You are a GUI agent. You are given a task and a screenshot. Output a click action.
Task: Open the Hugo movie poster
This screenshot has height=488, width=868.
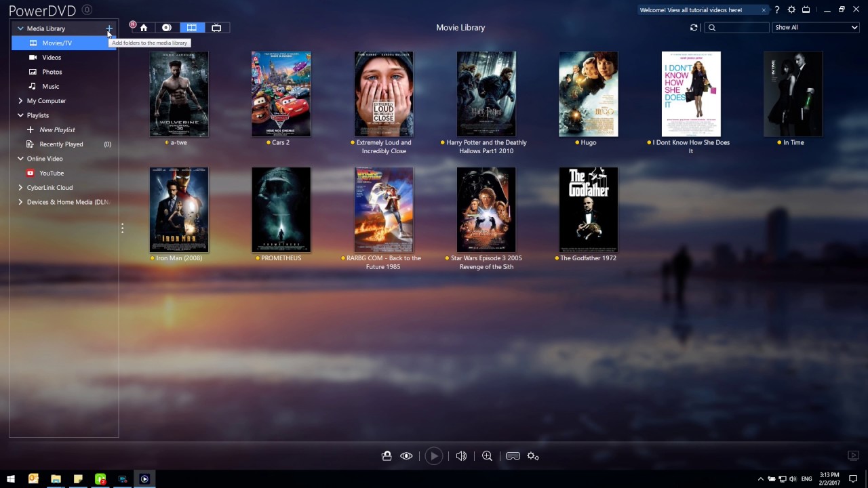click(x=589, y=94)
